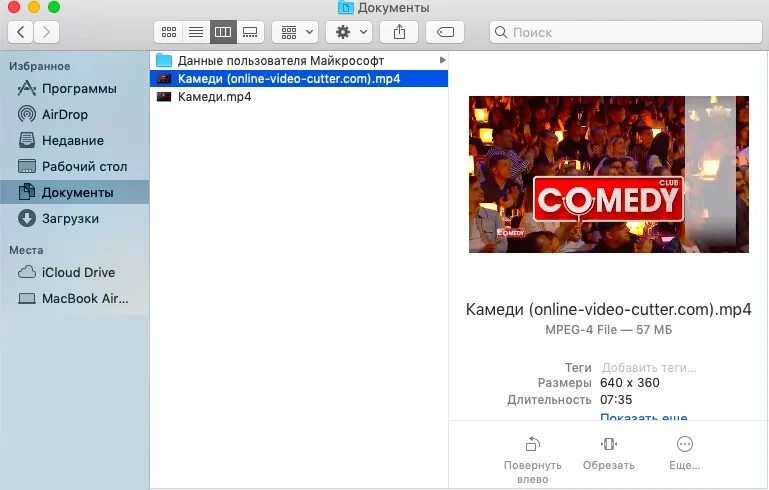Open MacBook Air in the sidebar

click(75, 298)
